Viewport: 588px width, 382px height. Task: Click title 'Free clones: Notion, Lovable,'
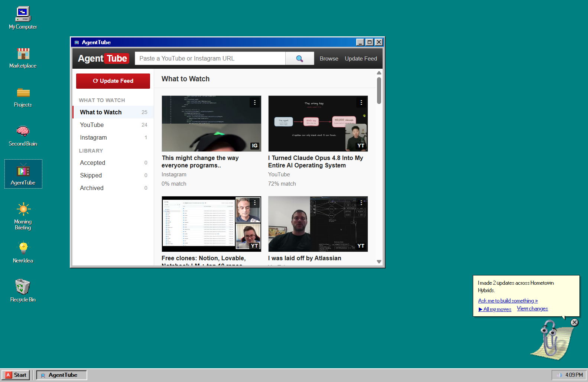(204, 258)
